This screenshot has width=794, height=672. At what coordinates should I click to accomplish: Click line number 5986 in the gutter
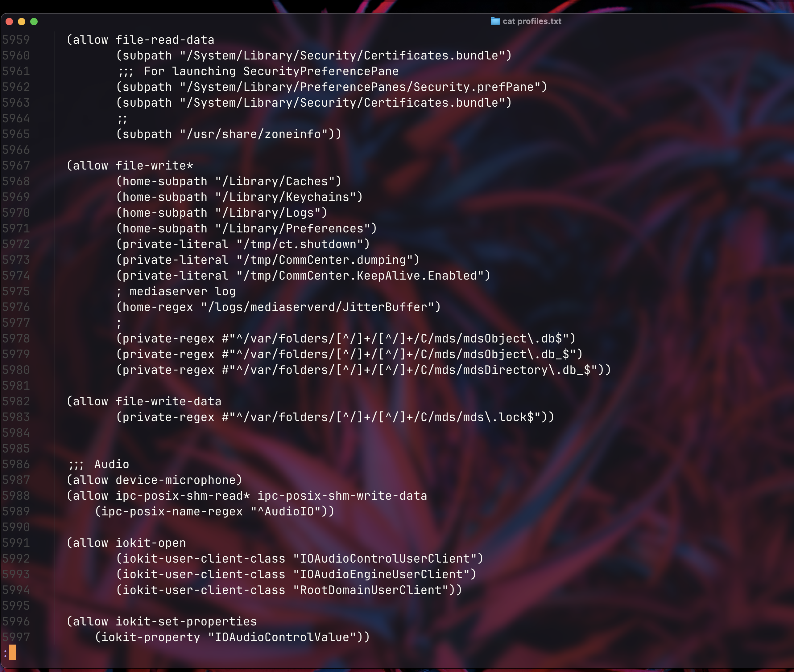pyautogui.click(x=16, y=464)
